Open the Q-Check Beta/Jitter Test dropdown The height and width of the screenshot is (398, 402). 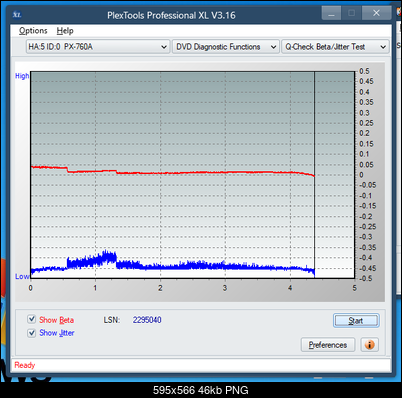coord(335,47)
